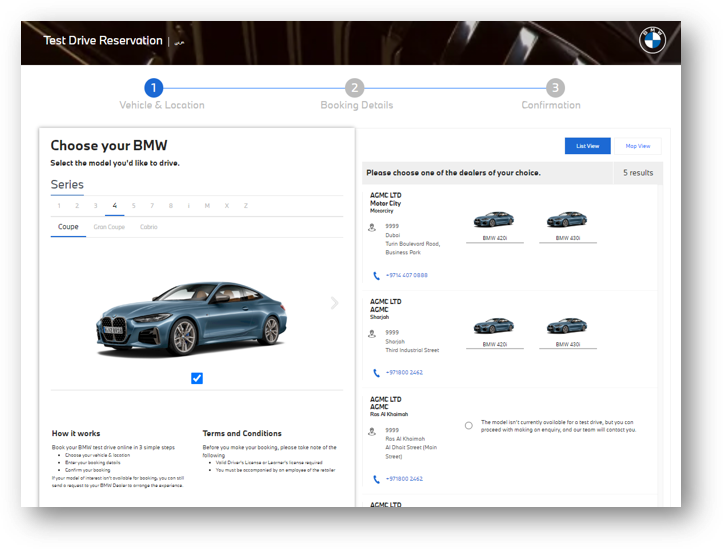
Task: Choose BMW 420i at Motor City dealer
Action: 494,226
